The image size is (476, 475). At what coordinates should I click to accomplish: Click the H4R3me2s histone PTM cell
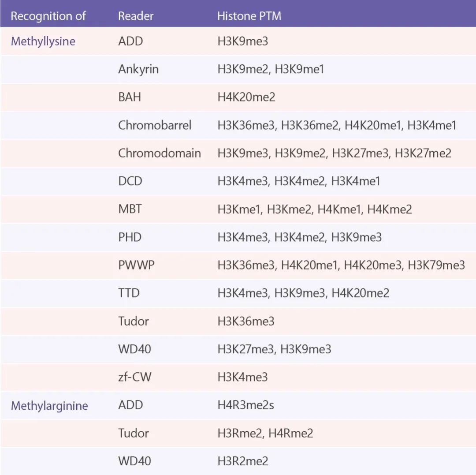click(x=245, y=405)
